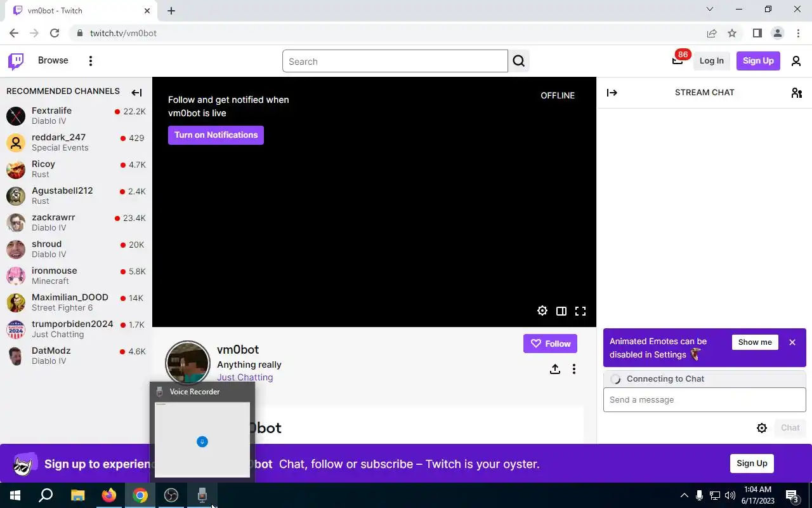This screenshot has height=508, width=812.
Task: Open a new browser tab
Action: [171, 11]
